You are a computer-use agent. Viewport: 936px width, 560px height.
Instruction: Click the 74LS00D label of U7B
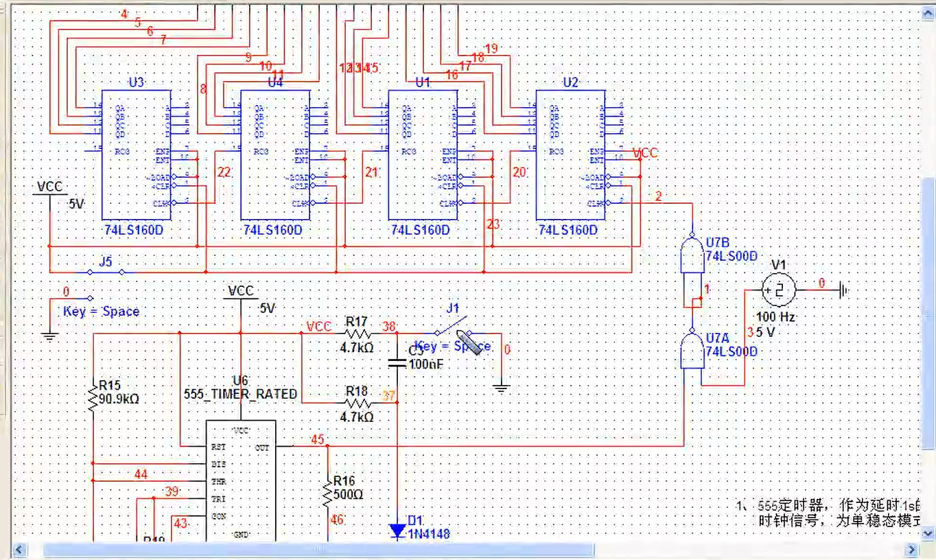click(x=732, y=256)
